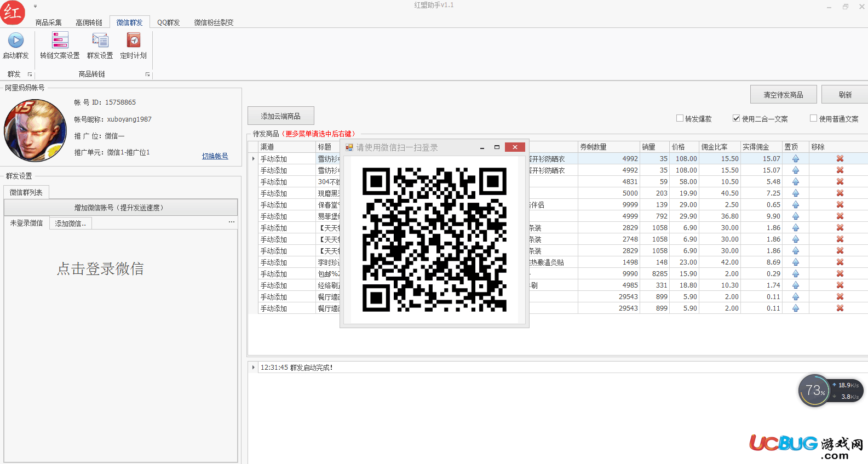This screenshot has height=464, width=868.
Task: Switch to the 高佣转链 ribbon tab
Action: (89, 22)
